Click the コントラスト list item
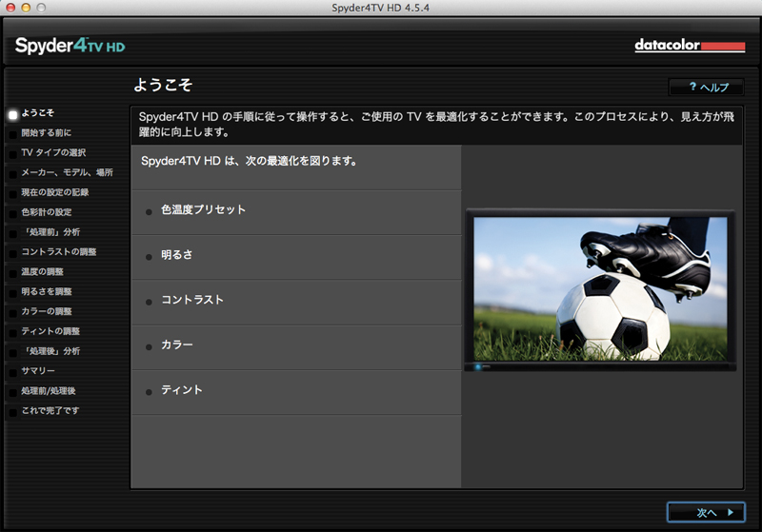Image resolution: width=762 pixels, height=532 pixels. 296,303
